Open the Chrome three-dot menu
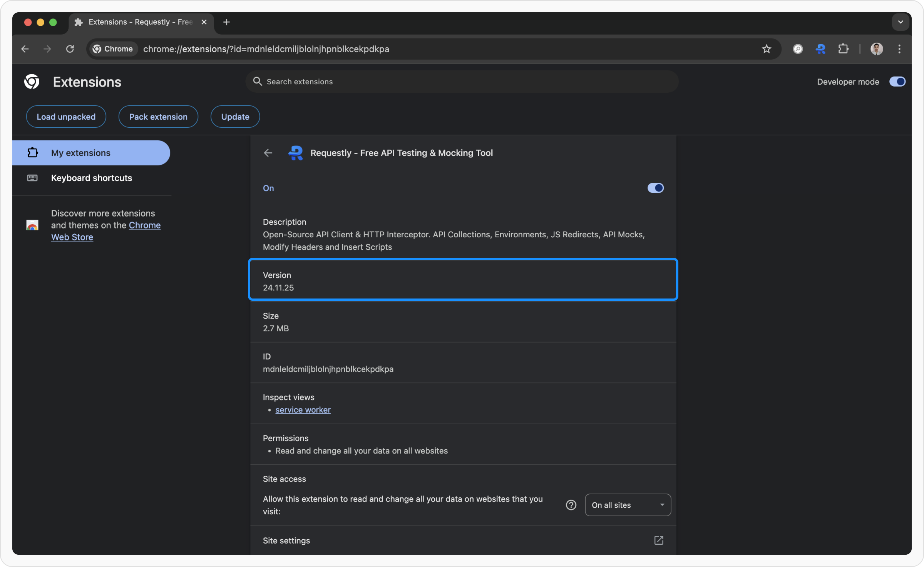The image size is (924, 567). click(x=899, y=49)
